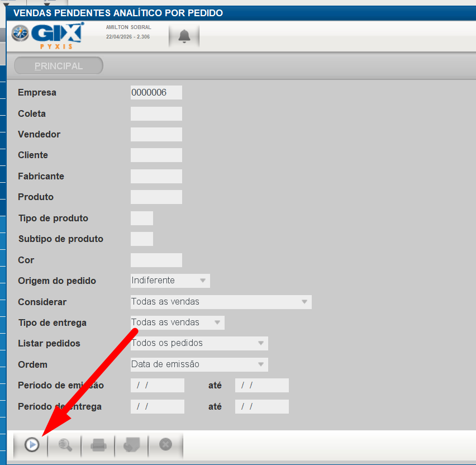This screenshot has width=476, height=465.
Task: Open the Origem do pedido dropdown
Action: pyautogui.click(x=170, y=281)
